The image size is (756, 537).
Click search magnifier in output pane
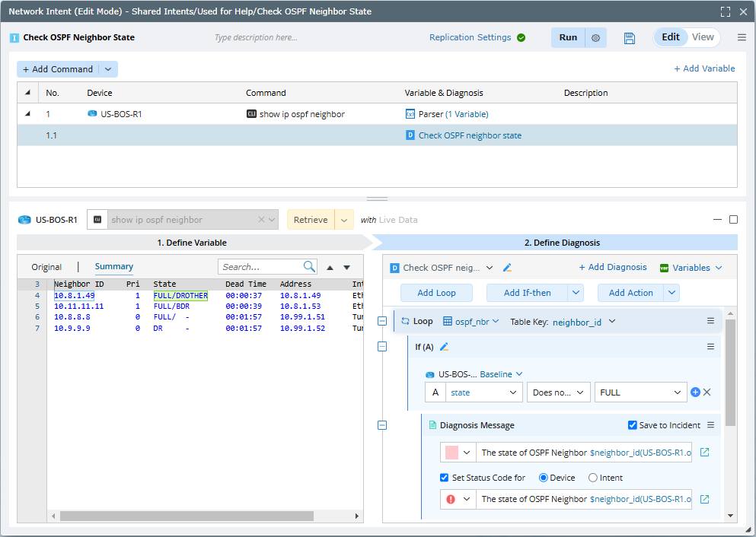tap(309, 267)
